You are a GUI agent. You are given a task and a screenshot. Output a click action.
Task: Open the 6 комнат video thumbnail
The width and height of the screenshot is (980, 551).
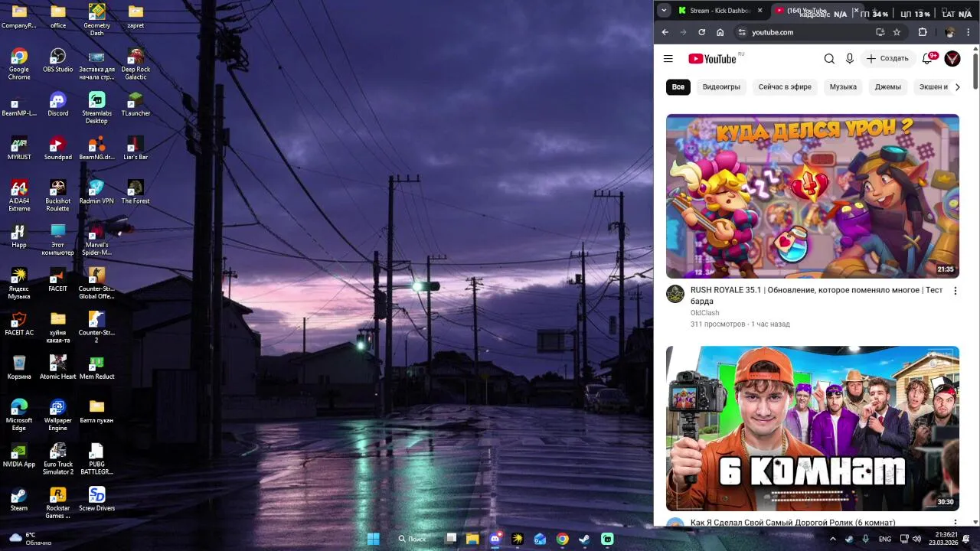(x=812, y=429)
